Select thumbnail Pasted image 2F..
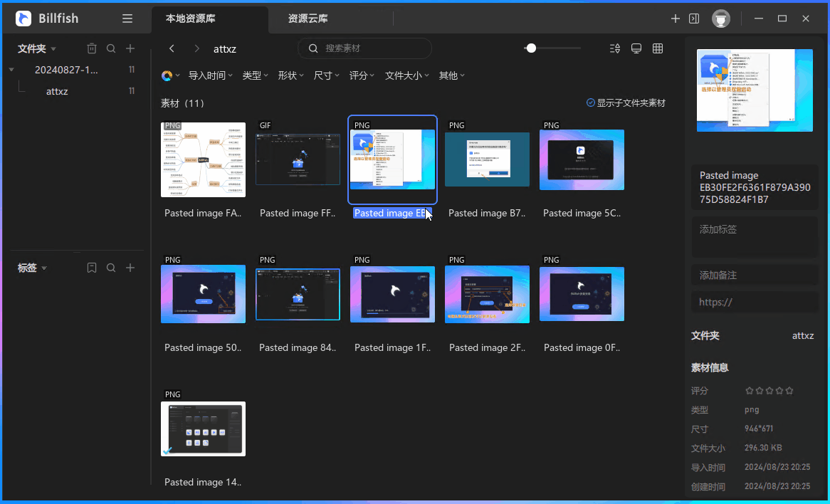The image size is (830, 504). point(487,294)
